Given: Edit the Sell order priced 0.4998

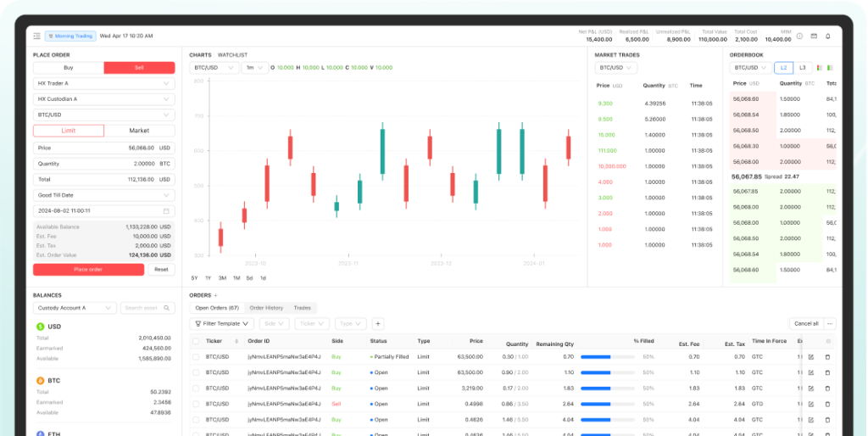Looking at the screenshot, I should coord(811,405).
